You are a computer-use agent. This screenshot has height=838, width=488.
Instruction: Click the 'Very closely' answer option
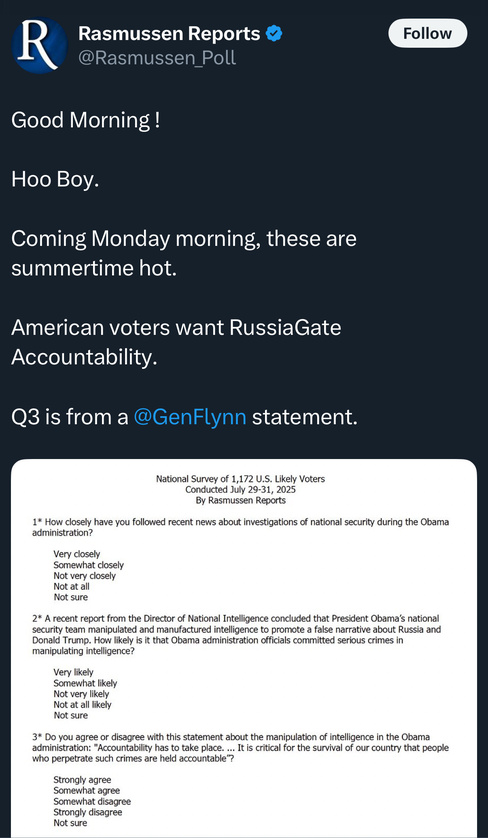(76, 554)
